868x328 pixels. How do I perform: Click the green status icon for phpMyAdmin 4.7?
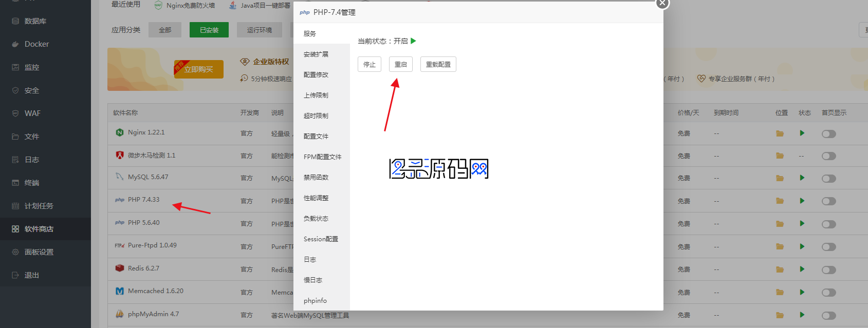coord(802,315)
